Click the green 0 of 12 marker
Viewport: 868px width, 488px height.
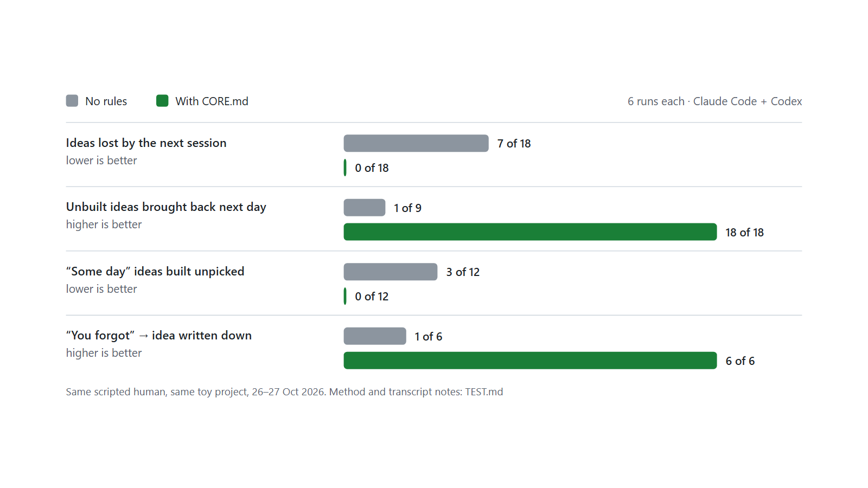[x=345, y=296]
